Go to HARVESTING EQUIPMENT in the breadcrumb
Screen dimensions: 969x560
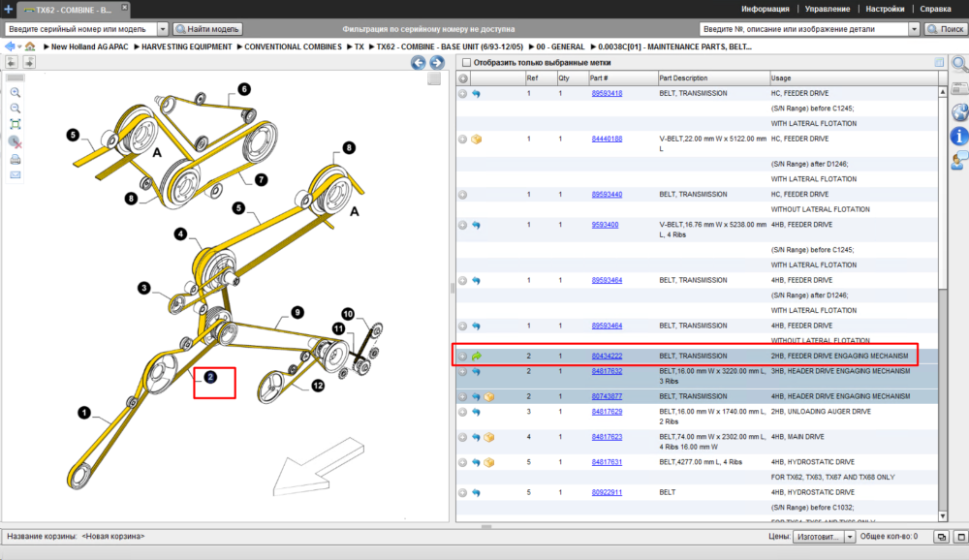[187, 47]
